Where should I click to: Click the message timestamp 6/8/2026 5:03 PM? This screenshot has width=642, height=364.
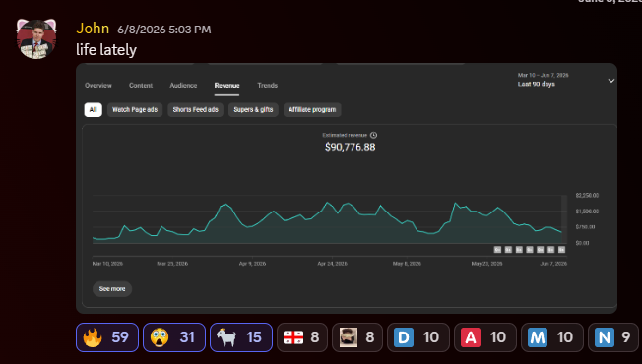pyautogui.click(x=164, y=30)
